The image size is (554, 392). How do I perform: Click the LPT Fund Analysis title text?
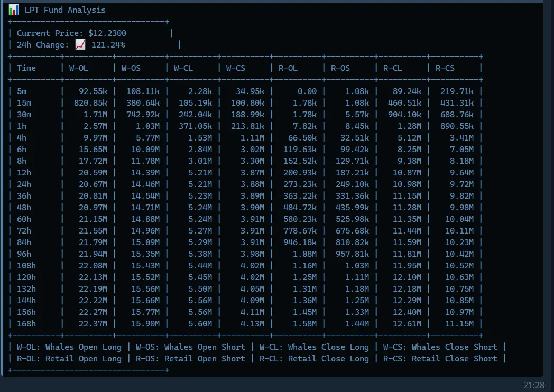click(65, 10)
